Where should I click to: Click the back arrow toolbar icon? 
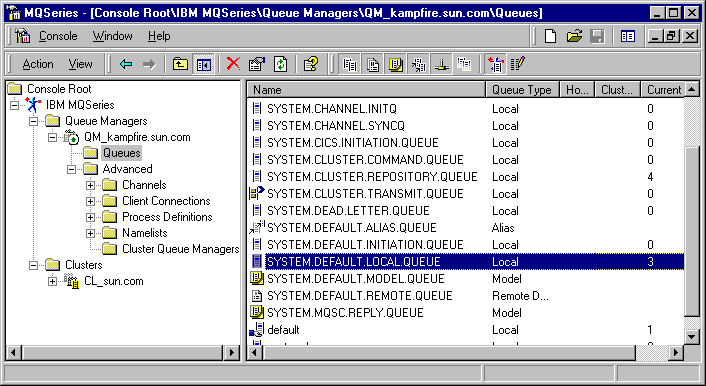126,64
